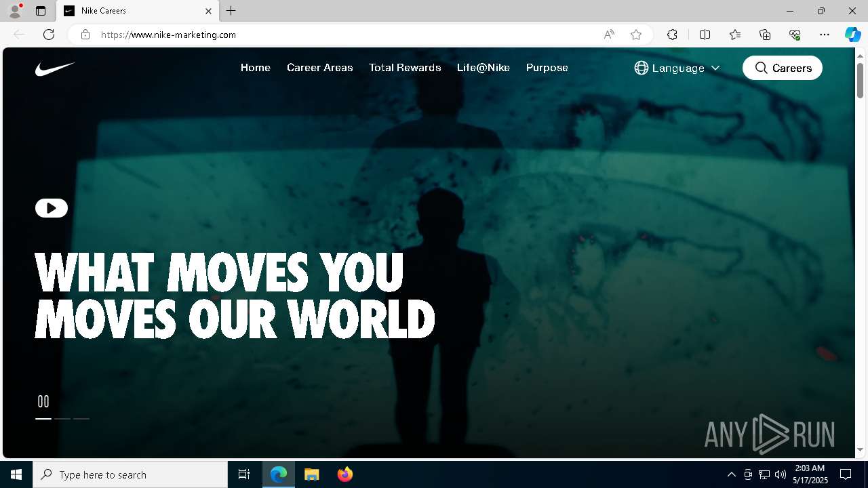
Task: Open Task View on taskbar
Action: tap(244, 474)
